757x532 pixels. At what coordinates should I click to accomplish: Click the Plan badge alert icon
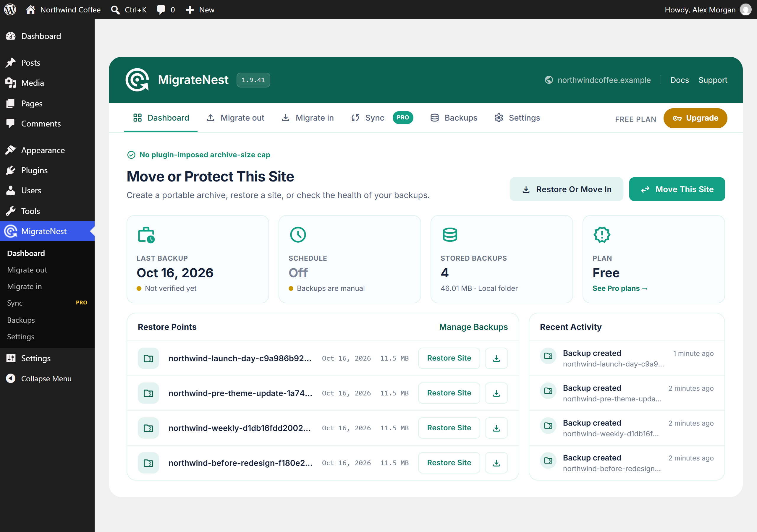pyautogui.click(x=602, y=235)
